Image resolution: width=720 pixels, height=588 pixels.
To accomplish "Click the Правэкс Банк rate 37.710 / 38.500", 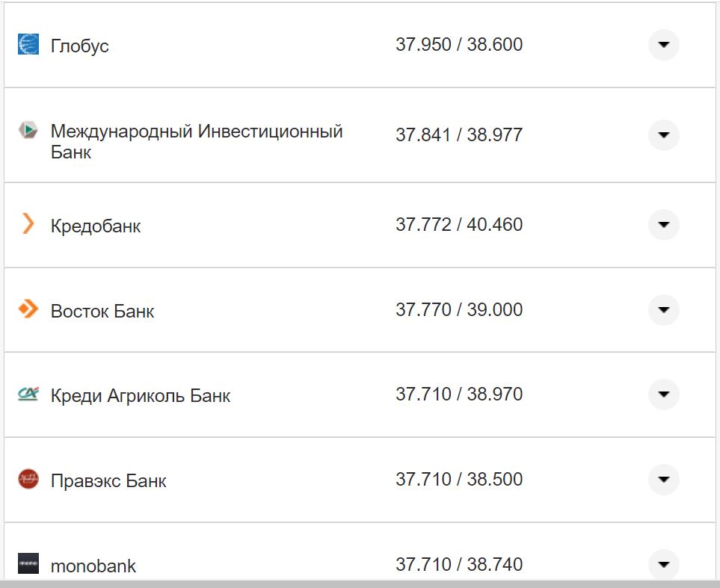I will (459, 480).
